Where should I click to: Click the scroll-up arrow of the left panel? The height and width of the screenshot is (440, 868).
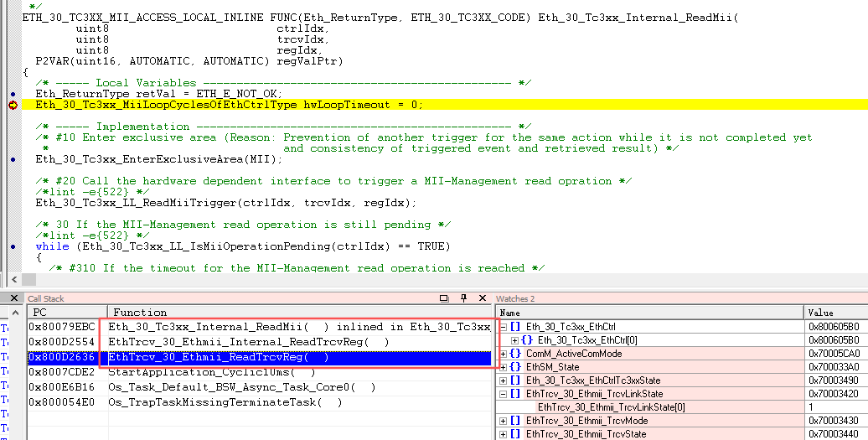pyautogui.click(x=14, y=313)
